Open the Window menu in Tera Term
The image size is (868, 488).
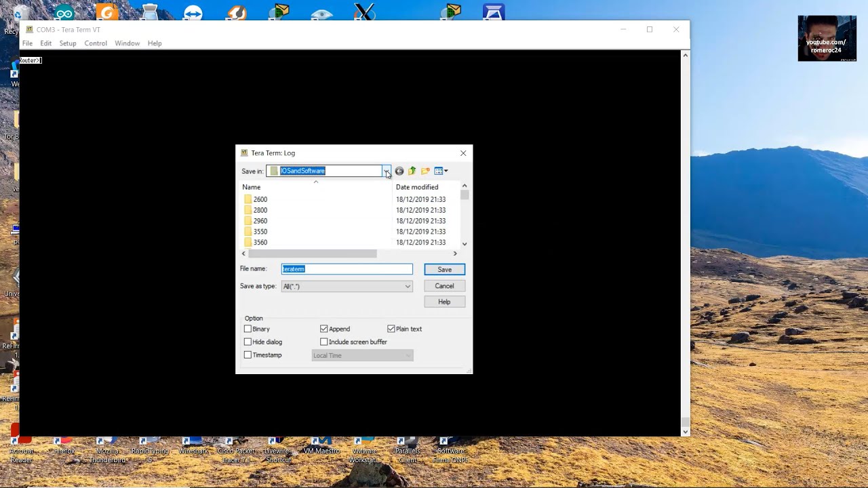[x=127, y=43]
